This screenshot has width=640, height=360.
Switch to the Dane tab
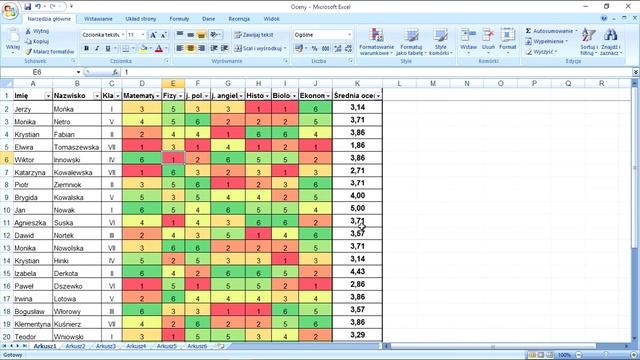click(x=208, y=19)
